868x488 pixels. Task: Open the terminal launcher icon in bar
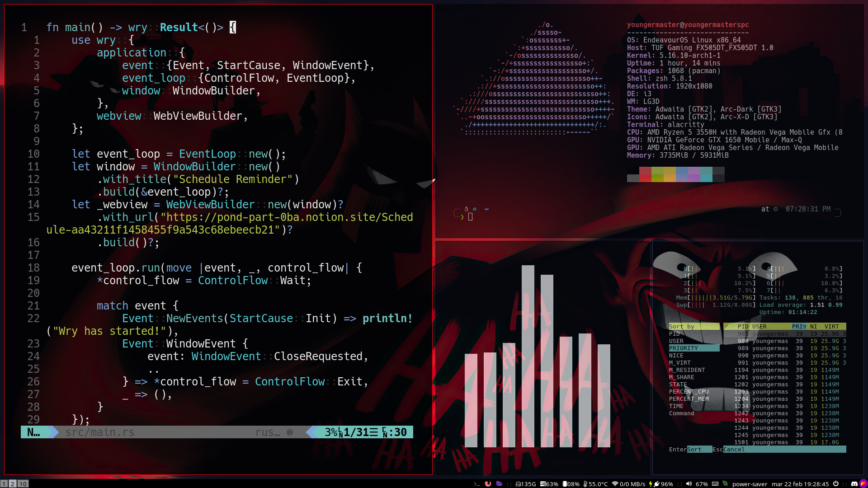coord(476,484)
